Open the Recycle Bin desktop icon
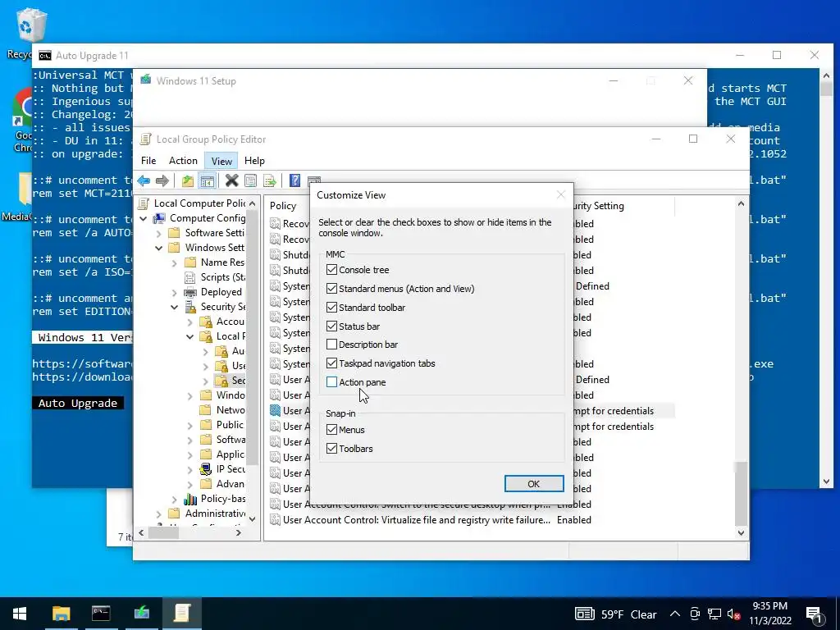840x630 pixels. (x=31, y=25)
